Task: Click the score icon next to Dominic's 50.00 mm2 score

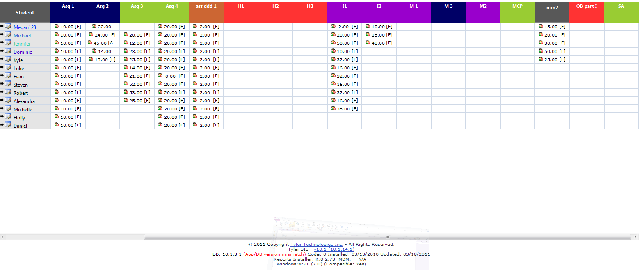Action: click(x=541, y=50)
